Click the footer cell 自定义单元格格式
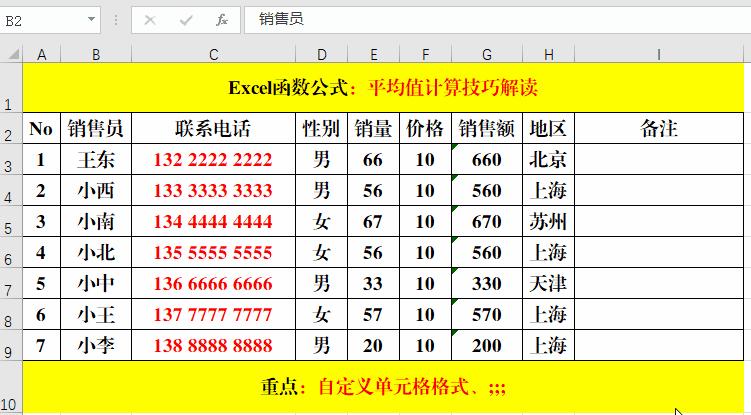The image size is (751, 415). (x=383, y=386)
